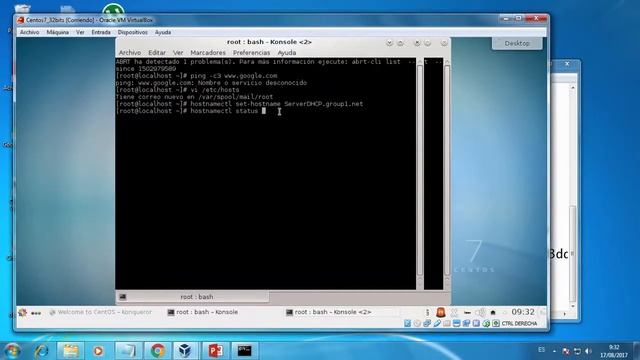Click the Konsole title bar up-arrow button

tap(400, 43)
